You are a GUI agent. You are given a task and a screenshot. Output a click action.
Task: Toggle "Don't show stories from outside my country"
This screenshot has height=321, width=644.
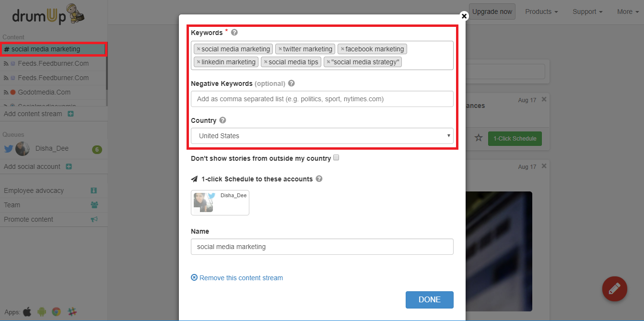pyautogui.click(x=336, y=157)
